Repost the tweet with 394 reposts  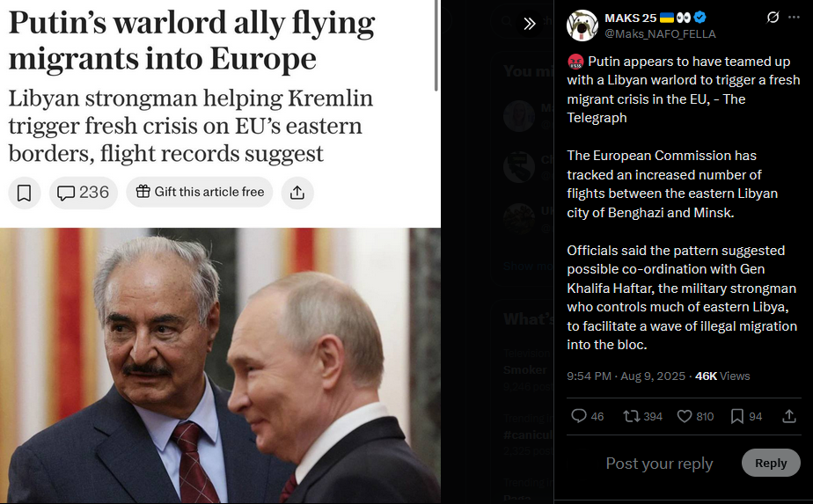click(631, 416)
